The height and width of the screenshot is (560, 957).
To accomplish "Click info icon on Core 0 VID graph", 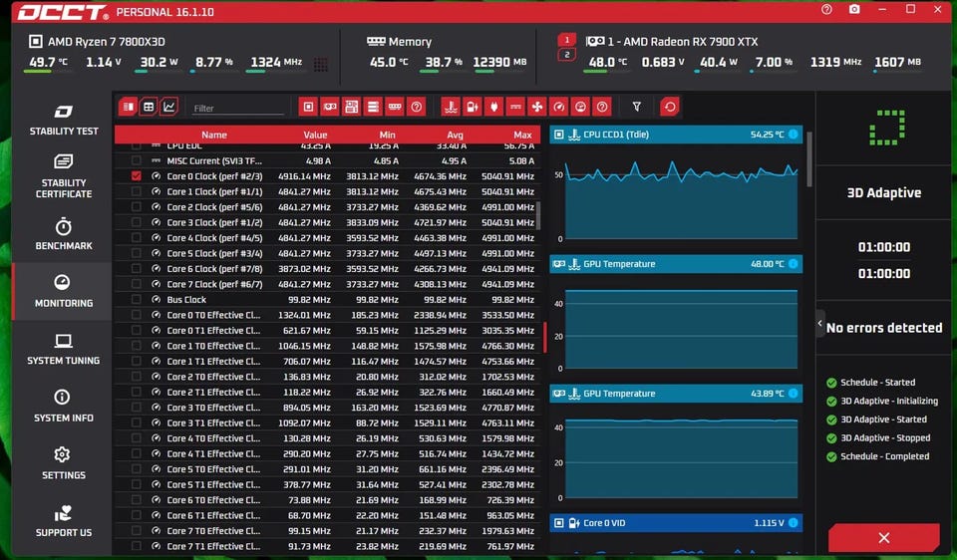I will click(x=793, y=523).
